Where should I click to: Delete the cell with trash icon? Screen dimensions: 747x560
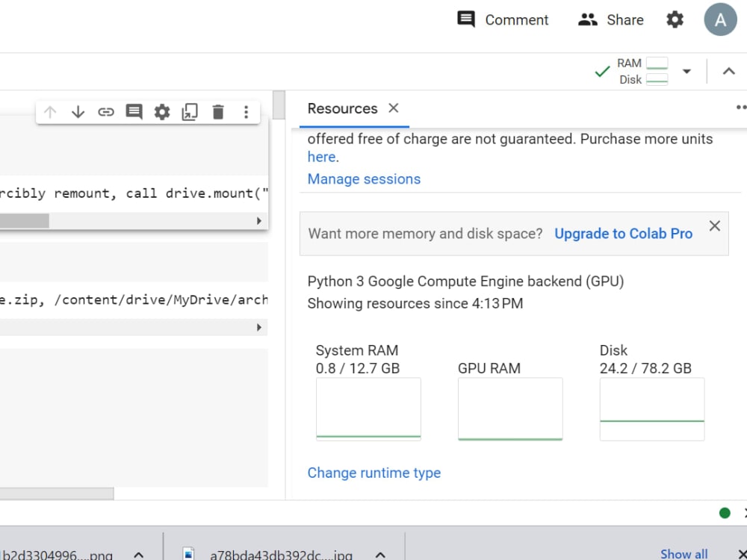(217, 112)
